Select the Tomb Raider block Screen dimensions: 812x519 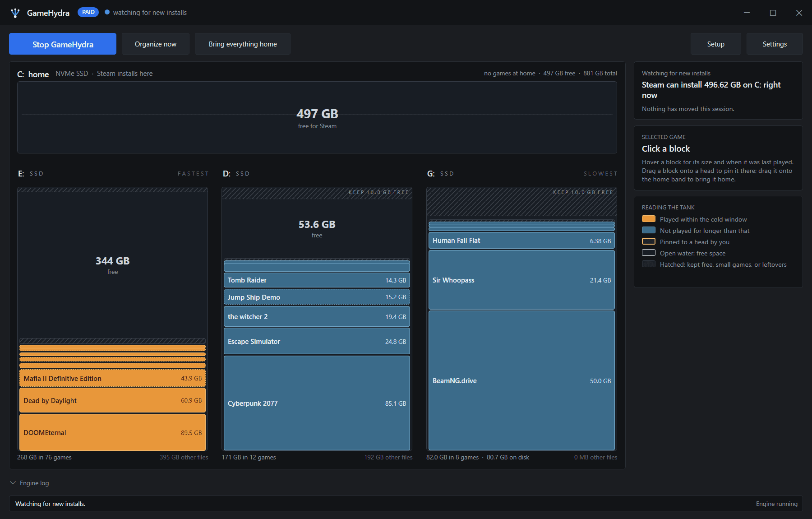point(317,280)
